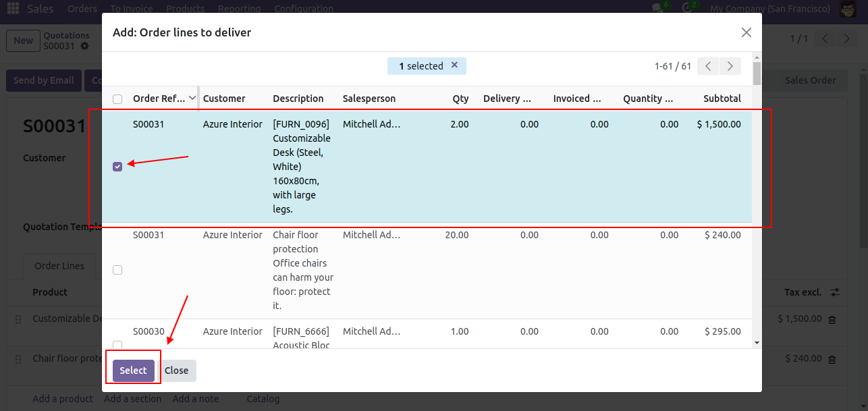Viewport: 868px width, 411px height.
Task: Open the activities clock icon
Action: (x=687, y=9)
